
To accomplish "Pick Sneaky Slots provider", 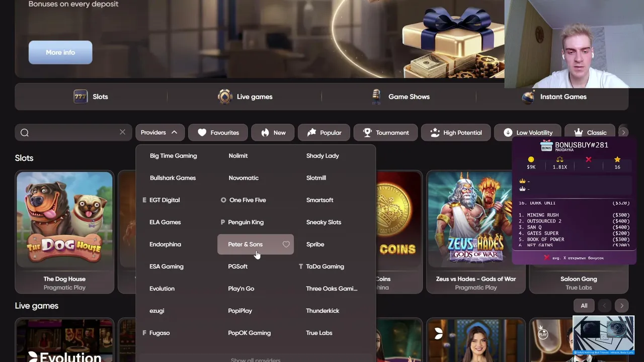I will (324, 222).
